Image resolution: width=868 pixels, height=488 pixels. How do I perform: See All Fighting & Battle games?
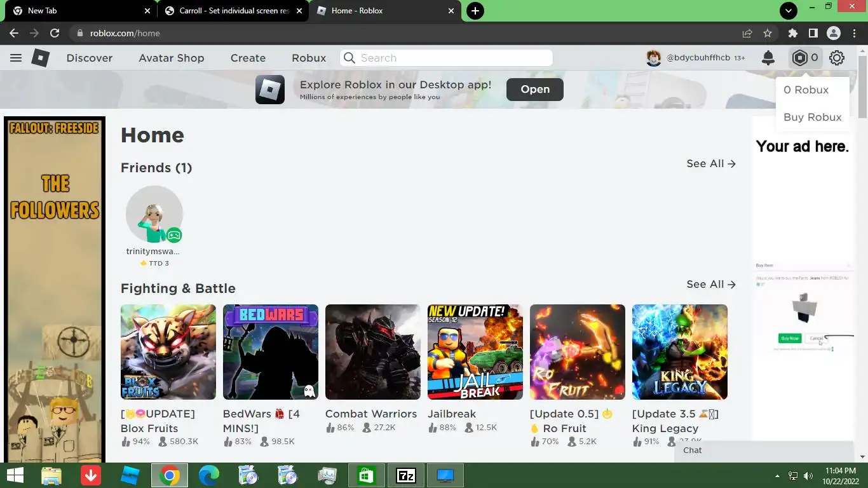tap(711, 284)
